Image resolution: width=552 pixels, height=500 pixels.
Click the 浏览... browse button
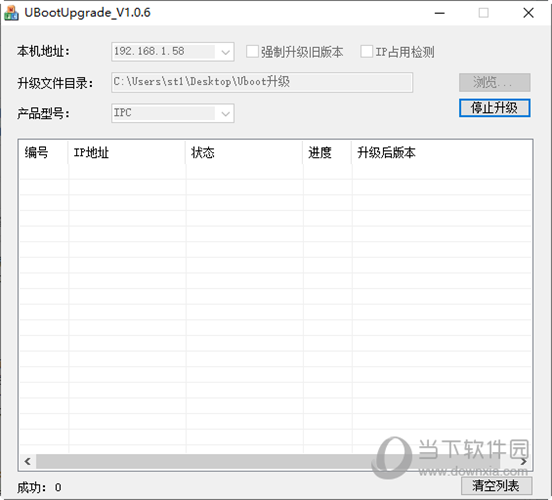(x=495, y=82)
